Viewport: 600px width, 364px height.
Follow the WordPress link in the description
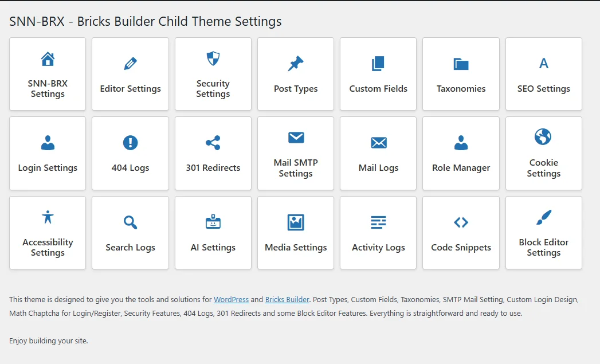[231, 299]
